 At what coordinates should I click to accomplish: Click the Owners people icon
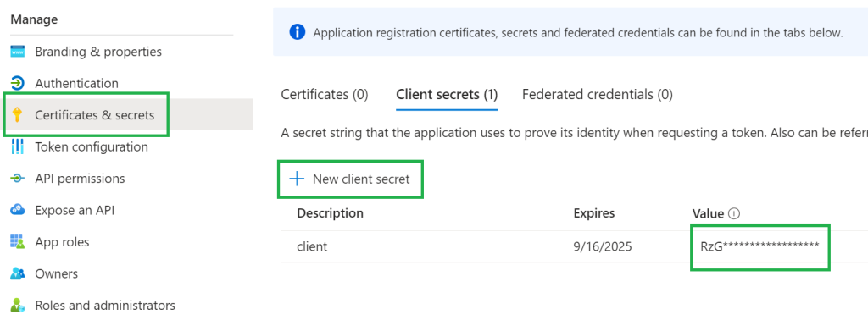18,273
